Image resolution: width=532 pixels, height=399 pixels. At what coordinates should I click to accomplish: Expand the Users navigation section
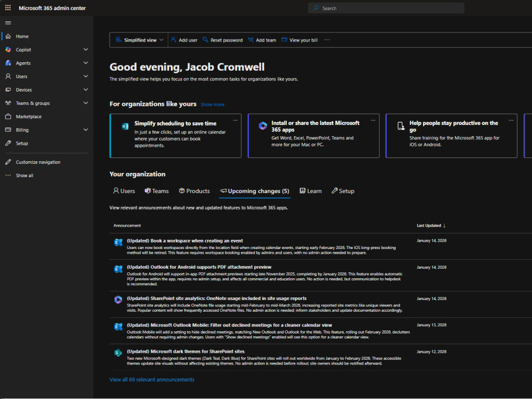[86, 76]
